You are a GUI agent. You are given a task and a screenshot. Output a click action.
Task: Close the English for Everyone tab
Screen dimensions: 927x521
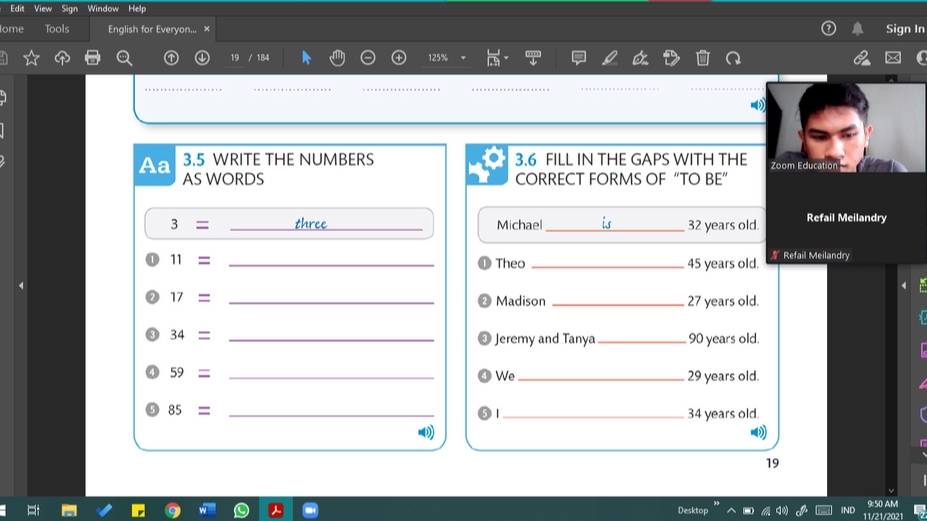(206, 28)
